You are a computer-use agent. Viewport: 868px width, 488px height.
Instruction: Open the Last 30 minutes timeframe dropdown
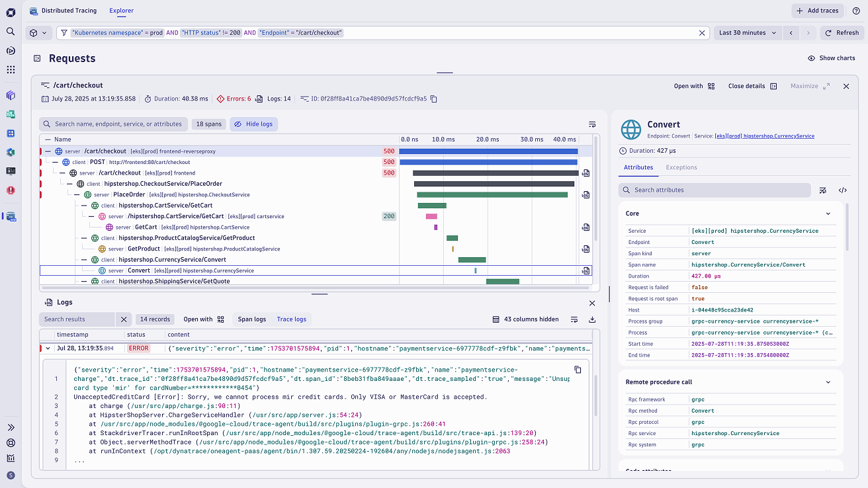coord(747,33)
